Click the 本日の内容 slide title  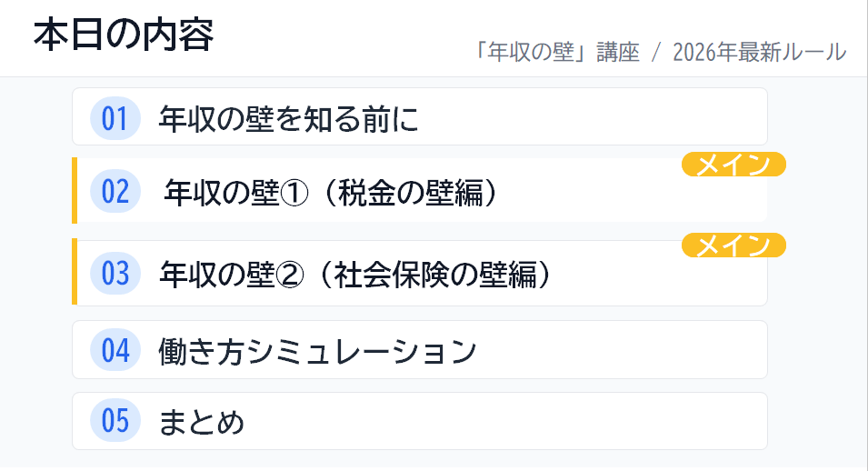click(x=124, y=35)
